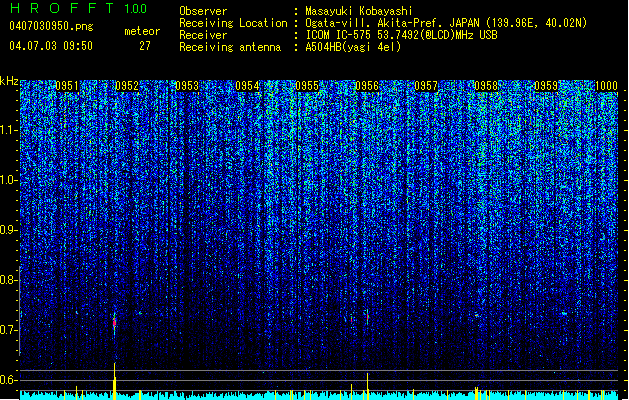This screenshot has width=629, height=400.
Task: Click the 1000 time marker
Action: (606, 86)
